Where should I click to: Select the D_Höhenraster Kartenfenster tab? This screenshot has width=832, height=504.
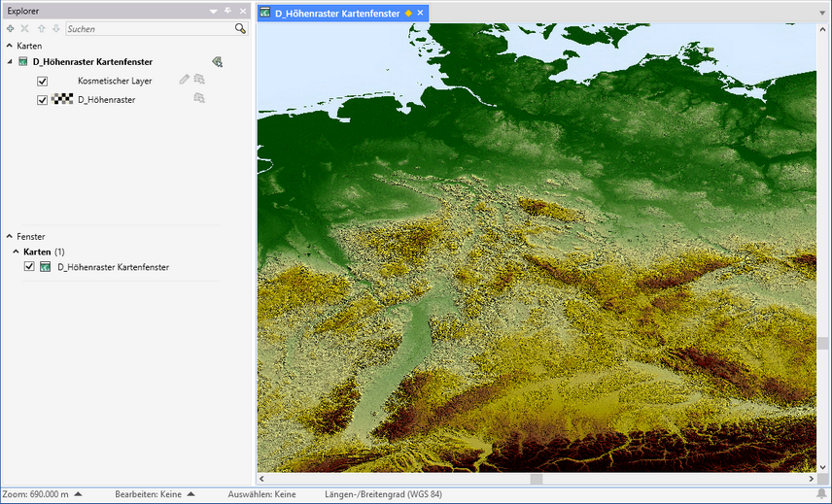click(x=336, y=13)
